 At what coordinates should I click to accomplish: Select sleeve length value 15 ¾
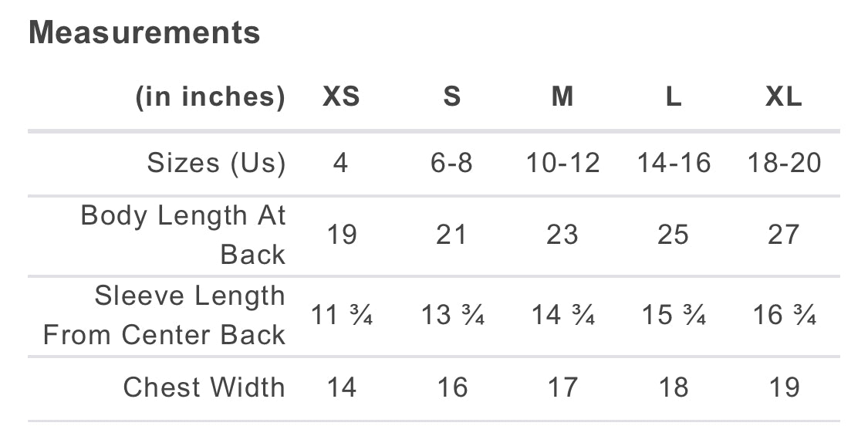tap(674, 315)
